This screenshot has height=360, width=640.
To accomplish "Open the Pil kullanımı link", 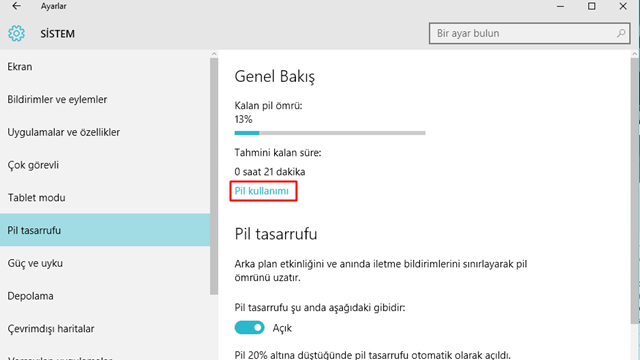I will pos(262,191).
